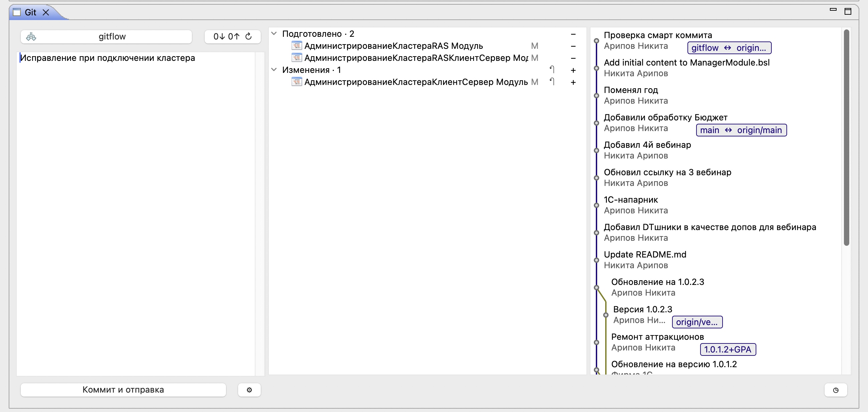Maximize the Git view panel
Viewport: 868px width, 412px height.
point(848,11)
